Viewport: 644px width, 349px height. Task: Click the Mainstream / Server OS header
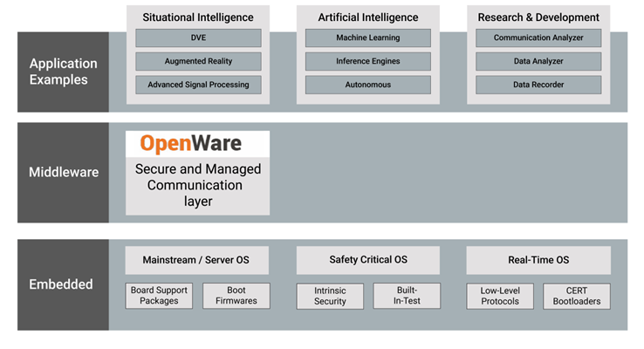coord(195,260)
